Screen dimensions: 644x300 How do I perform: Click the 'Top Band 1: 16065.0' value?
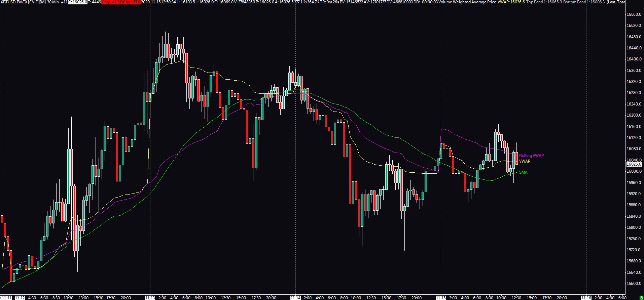[544, 2]
